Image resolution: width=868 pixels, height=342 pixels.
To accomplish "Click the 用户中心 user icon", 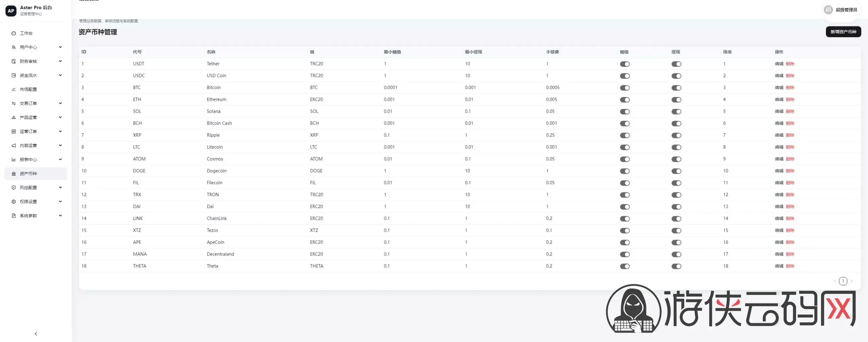I will [14, 47].
